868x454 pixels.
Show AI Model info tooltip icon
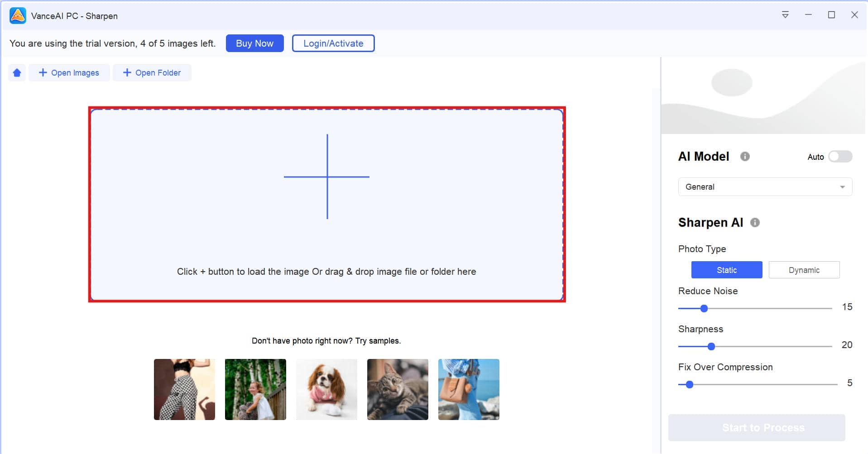point(745,156)
